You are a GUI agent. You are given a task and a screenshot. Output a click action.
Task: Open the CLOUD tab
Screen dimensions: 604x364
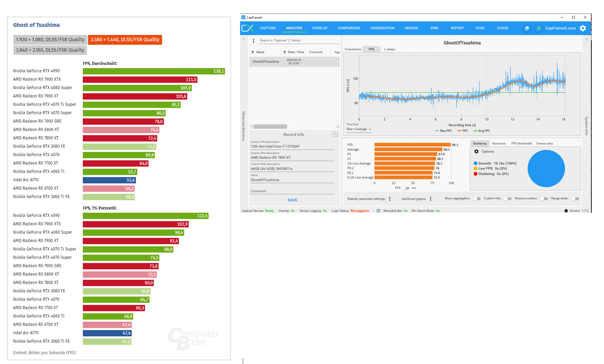[x=503, y=28]
